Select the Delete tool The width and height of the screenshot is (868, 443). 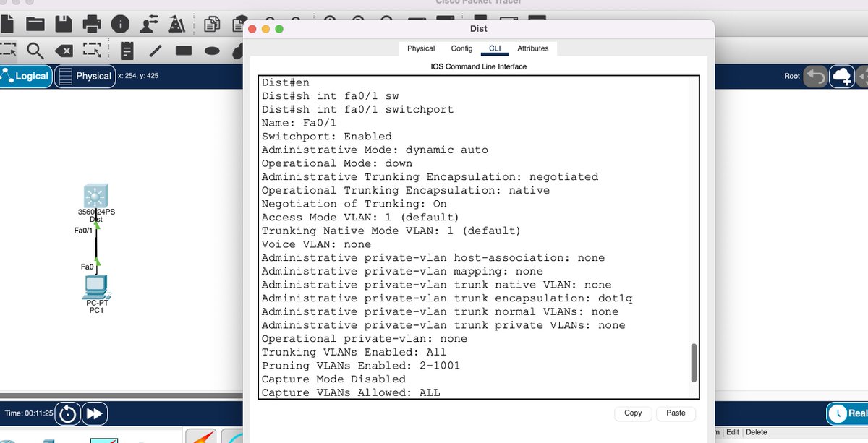pyautogui.click(x=64, y=51)
